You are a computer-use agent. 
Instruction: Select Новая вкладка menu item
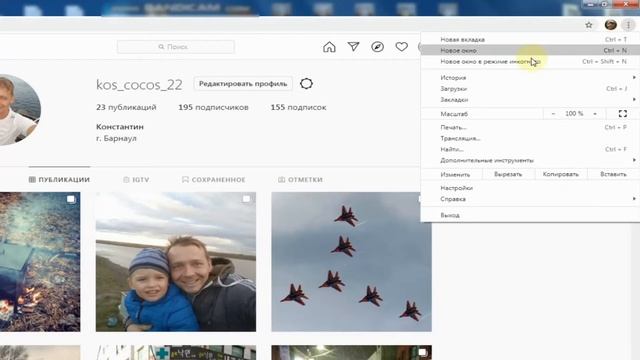530,40
